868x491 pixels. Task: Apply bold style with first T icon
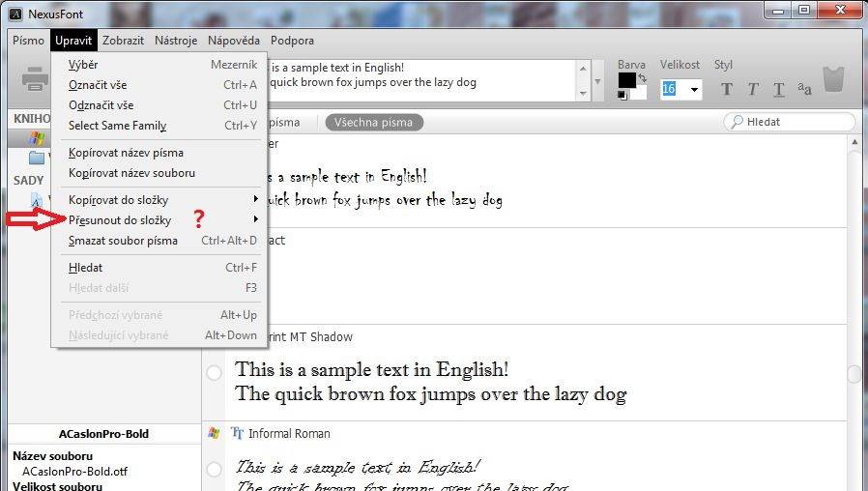[727, 89]
